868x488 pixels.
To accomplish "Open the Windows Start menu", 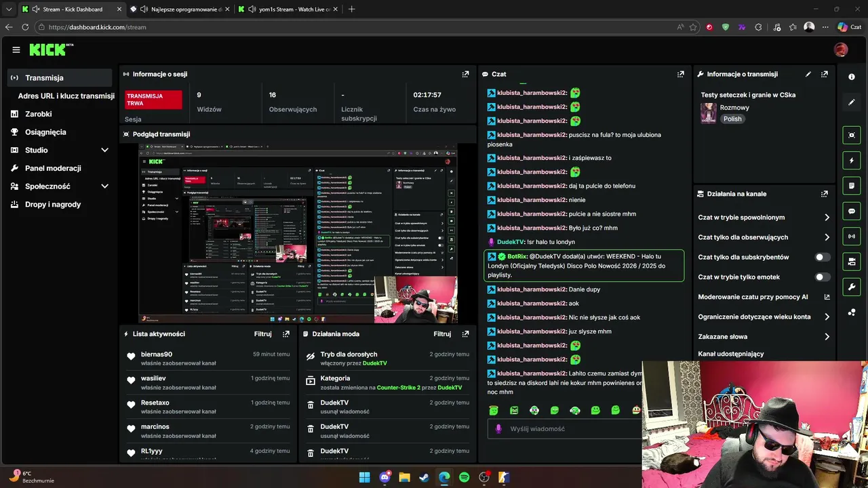I will click(x=364, y=477).
